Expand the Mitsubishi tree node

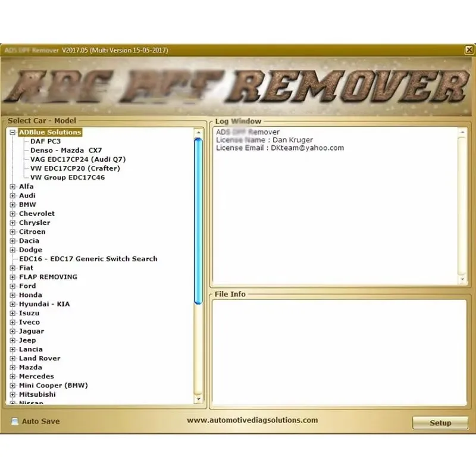pos(12,394)
